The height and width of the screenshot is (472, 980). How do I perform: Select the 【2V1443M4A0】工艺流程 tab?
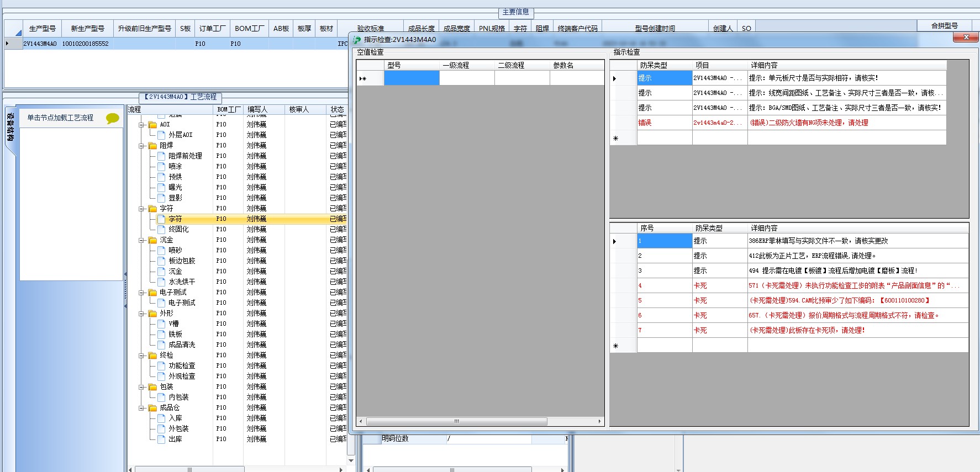click(x=180, y=97)
